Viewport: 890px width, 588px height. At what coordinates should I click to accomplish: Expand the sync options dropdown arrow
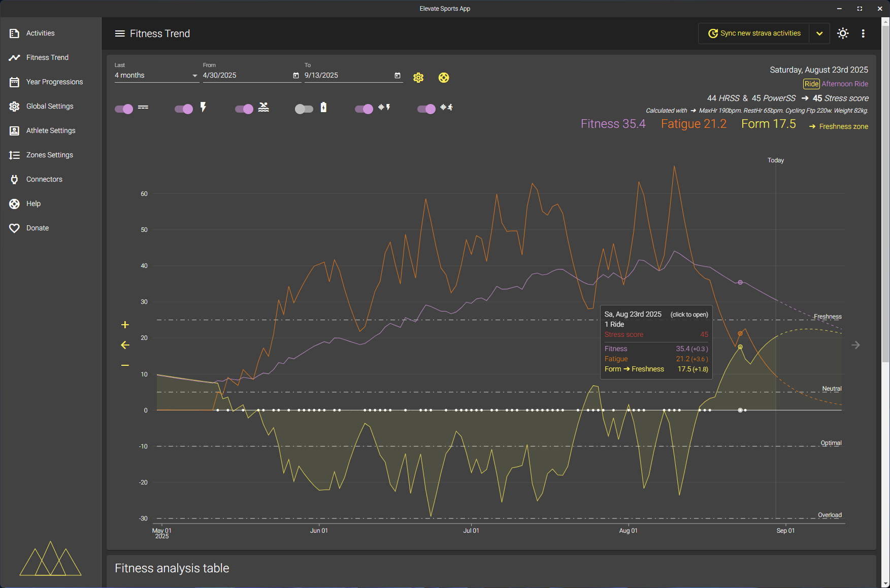coord(819,33)
